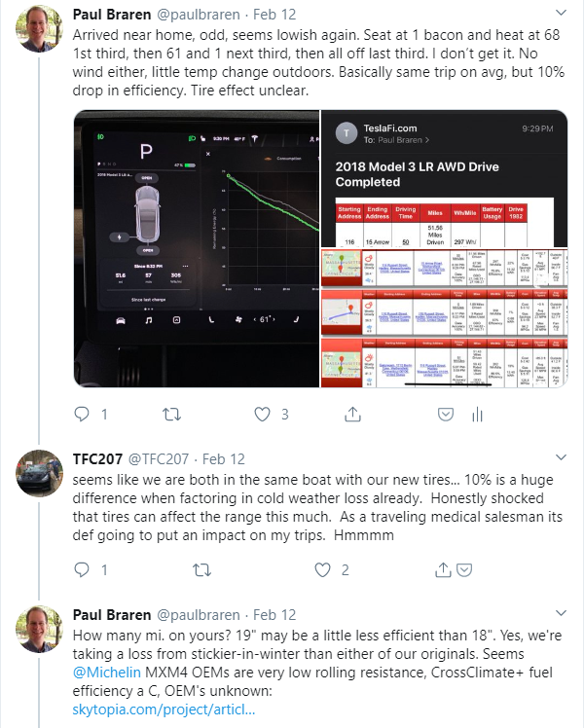584x728 pixels.
Task: Share TFC207's tweet
Action: [x=443, y=569]
